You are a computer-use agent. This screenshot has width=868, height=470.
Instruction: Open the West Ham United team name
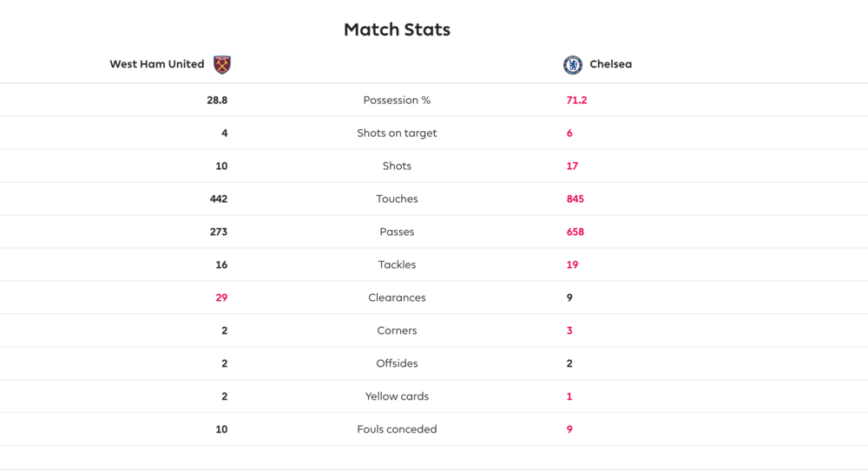[x=156, y=64]
